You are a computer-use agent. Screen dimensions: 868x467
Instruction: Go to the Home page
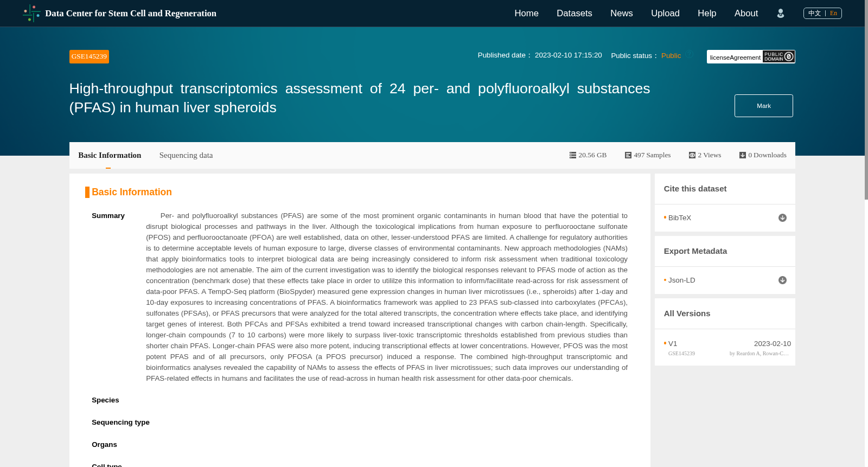526,13
